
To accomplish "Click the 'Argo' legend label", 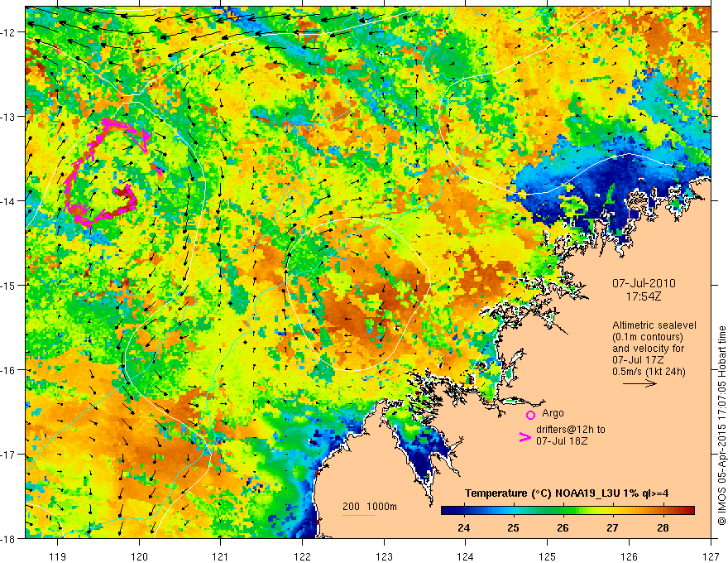I will point(553,413).
